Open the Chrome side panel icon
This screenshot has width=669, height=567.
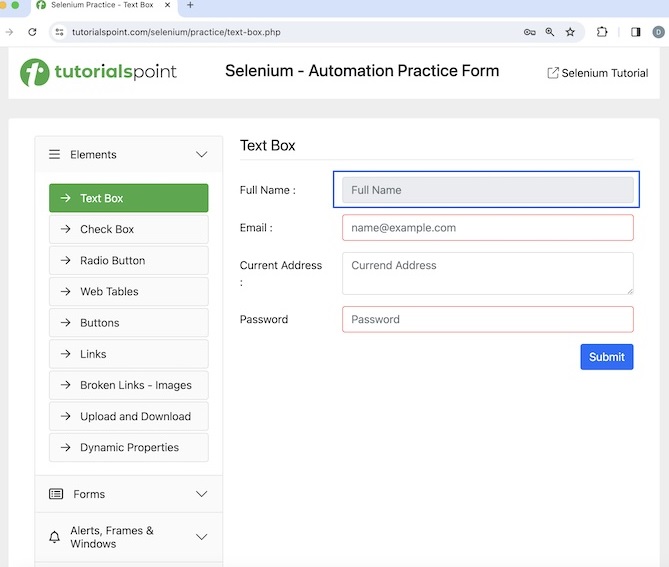point(635,32)
